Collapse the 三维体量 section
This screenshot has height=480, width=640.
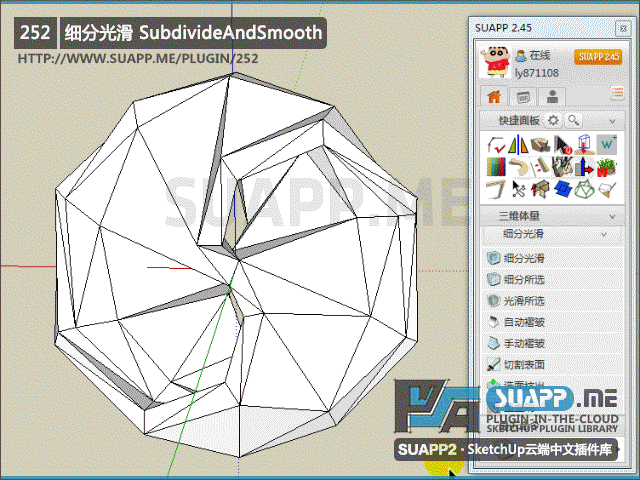(611, 215)
